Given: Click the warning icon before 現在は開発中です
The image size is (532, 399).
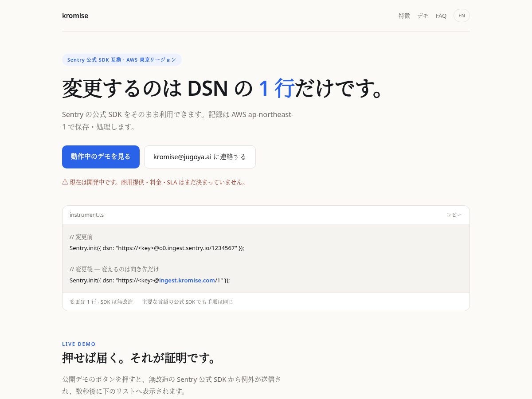Looking at the screenshot, I should [x=65, y=182].
